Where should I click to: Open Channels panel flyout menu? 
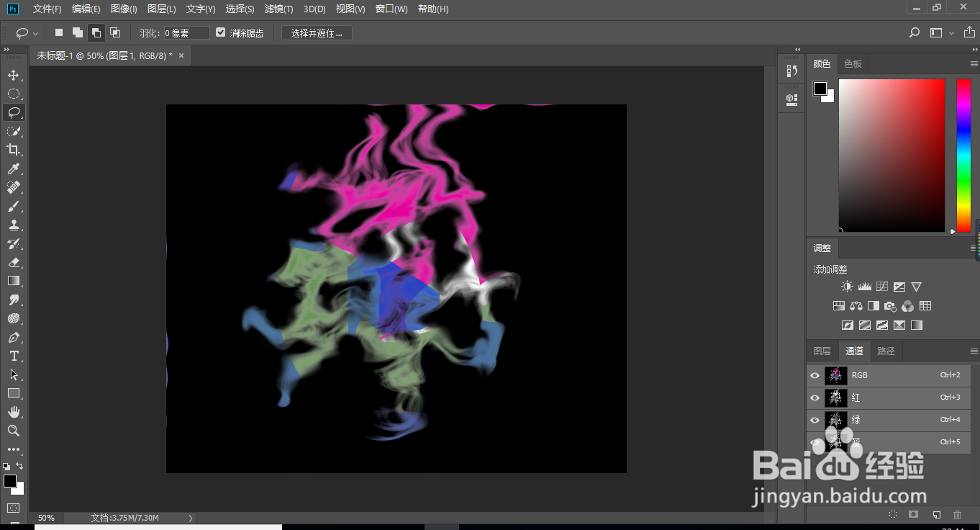click(x=974, y=351)
